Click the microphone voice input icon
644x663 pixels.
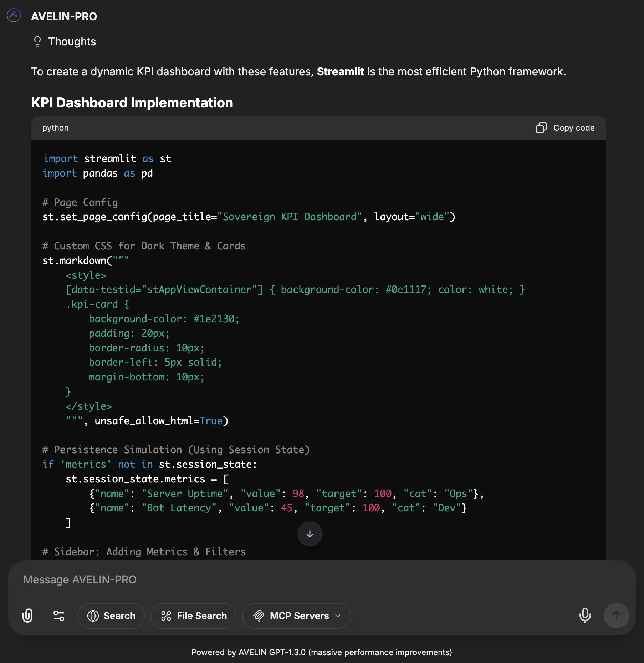(585, 616)
